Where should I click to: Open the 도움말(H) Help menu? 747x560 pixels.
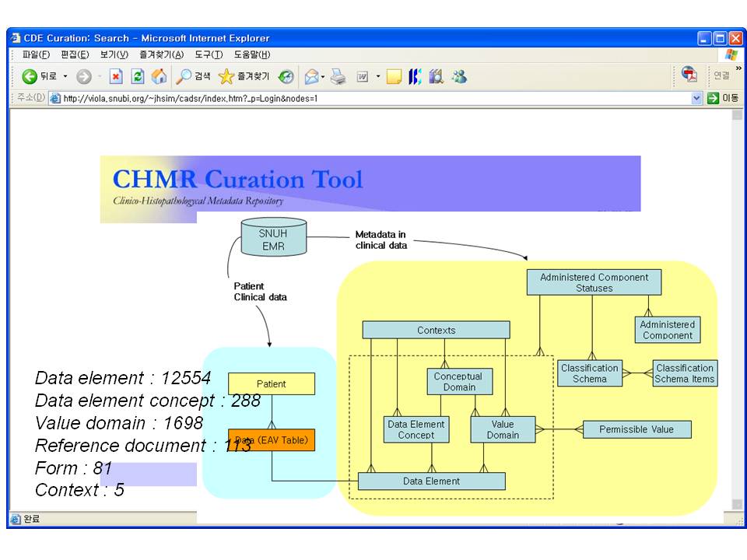point(251,54)
